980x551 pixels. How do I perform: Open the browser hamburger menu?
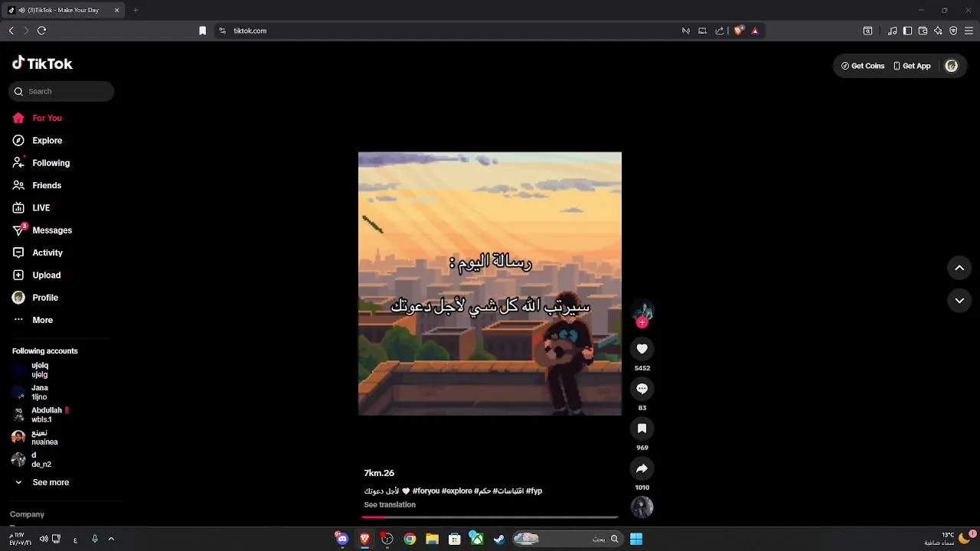point(969,31)
